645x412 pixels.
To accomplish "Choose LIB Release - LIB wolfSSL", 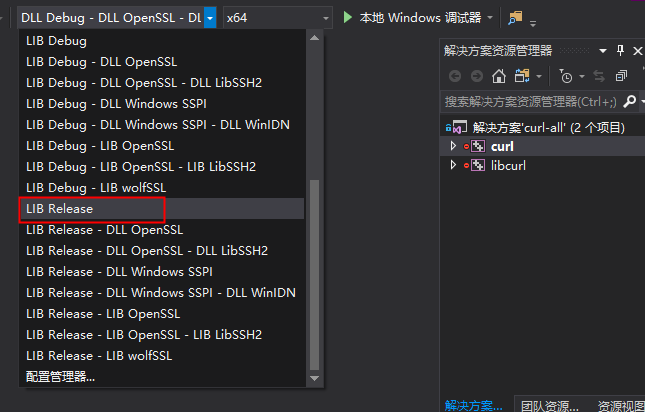I will pyautogui.click(x=162, y=355).
